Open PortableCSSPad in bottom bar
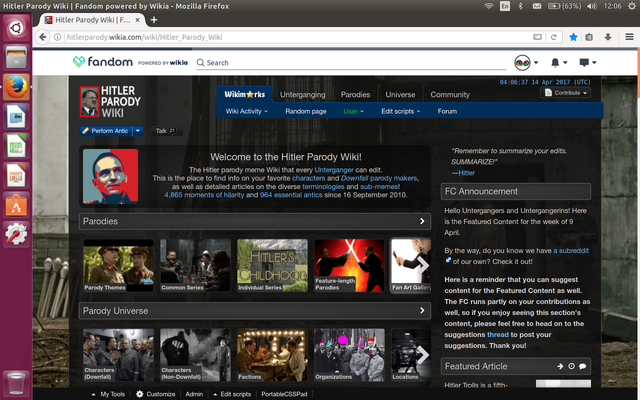The height and width of the screenshot is (400, 640). pos(284,394)
